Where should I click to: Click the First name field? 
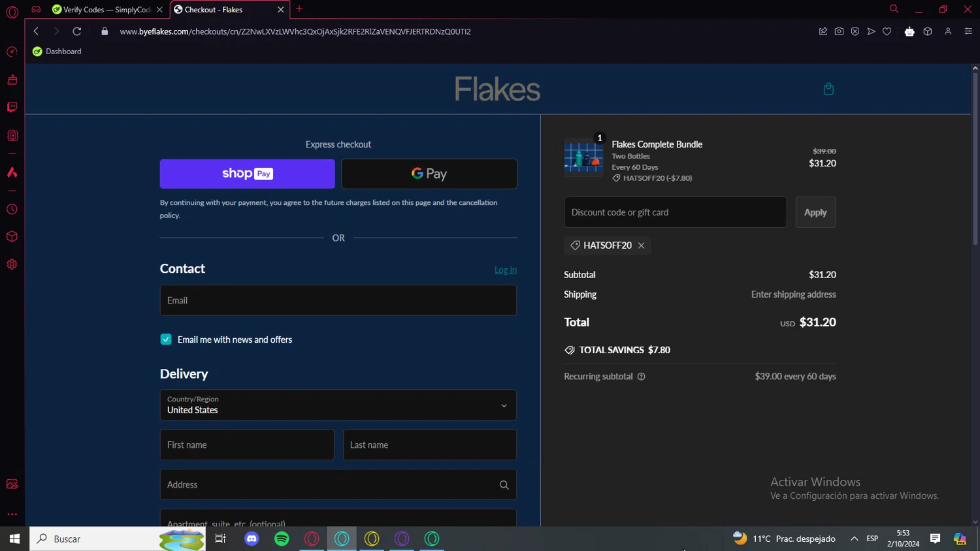(x=247, y=445)
